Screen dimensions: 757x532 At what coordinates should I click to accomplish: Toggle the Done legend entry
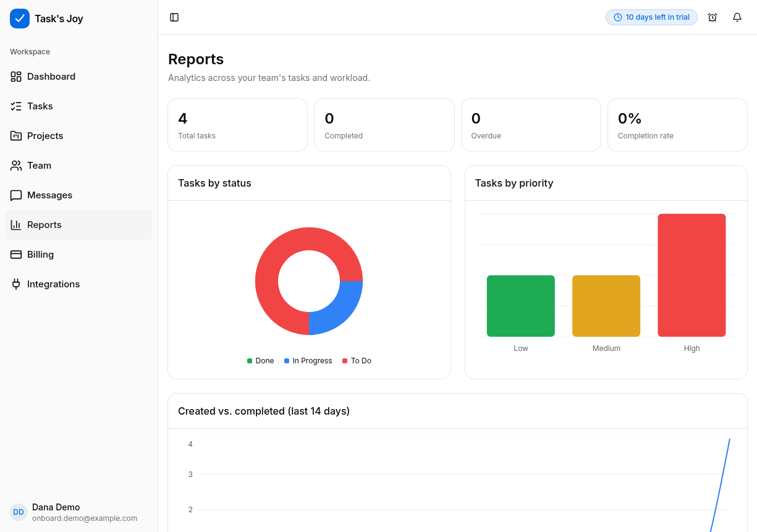(260, 361)
